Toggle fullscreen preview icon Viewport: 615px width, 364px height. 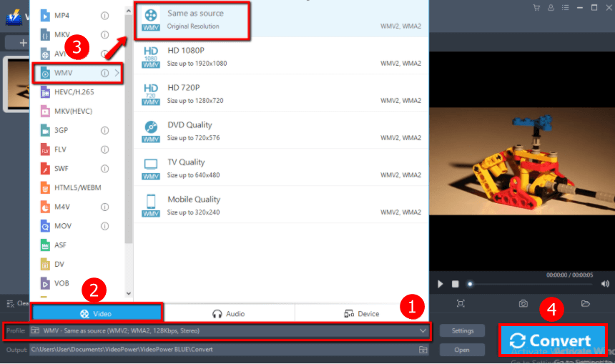(x=461, y=303)
